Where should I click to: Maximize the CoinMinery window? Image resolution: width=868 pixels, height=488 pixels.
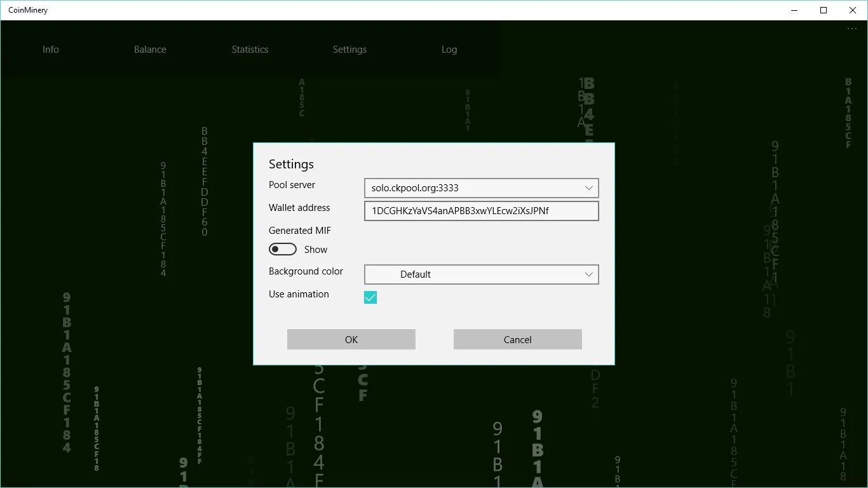[x=823, y=10]
